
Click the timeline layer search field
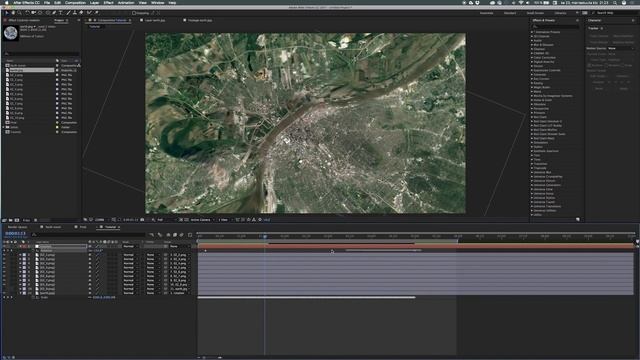coord(88,235)
